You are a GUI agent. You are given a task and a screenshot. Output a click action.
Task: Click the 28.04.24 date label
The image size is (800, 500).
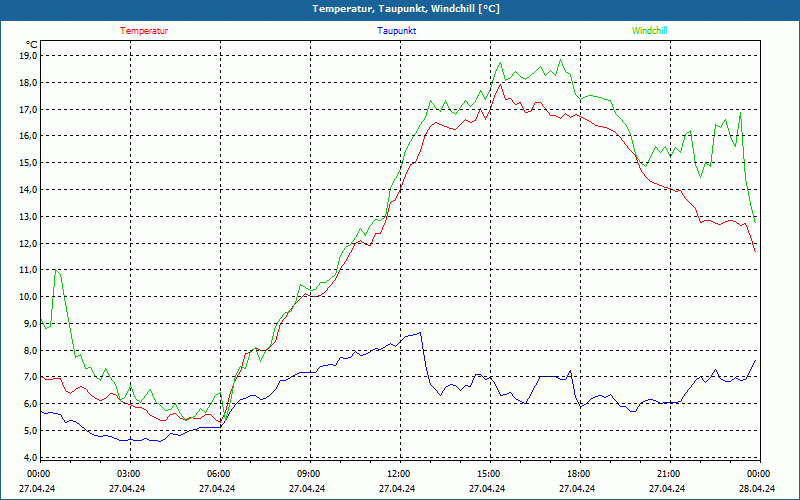click(757, 488)
